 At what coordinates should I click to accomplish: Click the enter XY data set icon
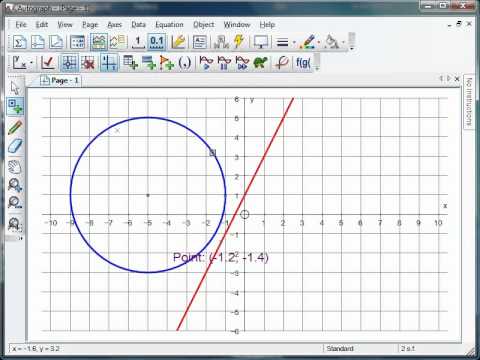point(130,63)
